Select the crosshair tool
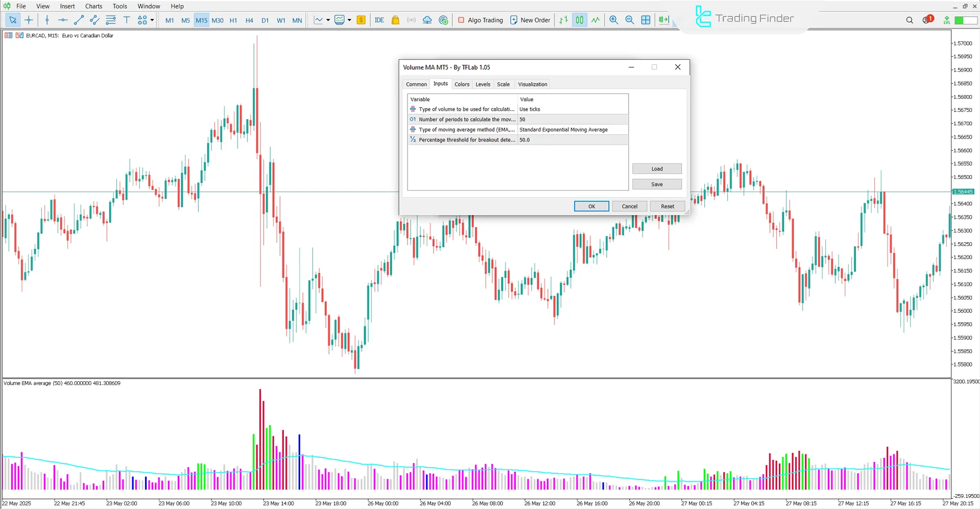The width and height of the screenshot is (980, 509). pyautogui.click(x=29, y=20)
